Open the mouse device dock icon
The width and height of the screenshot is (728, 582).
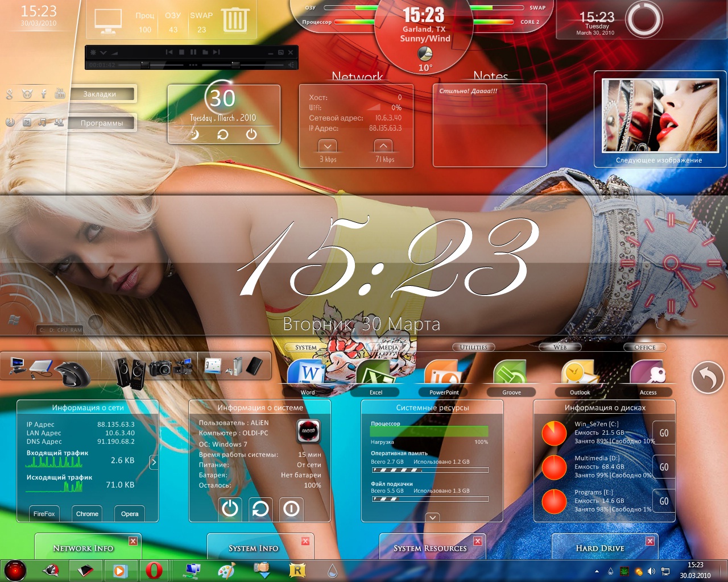[73, 373]
